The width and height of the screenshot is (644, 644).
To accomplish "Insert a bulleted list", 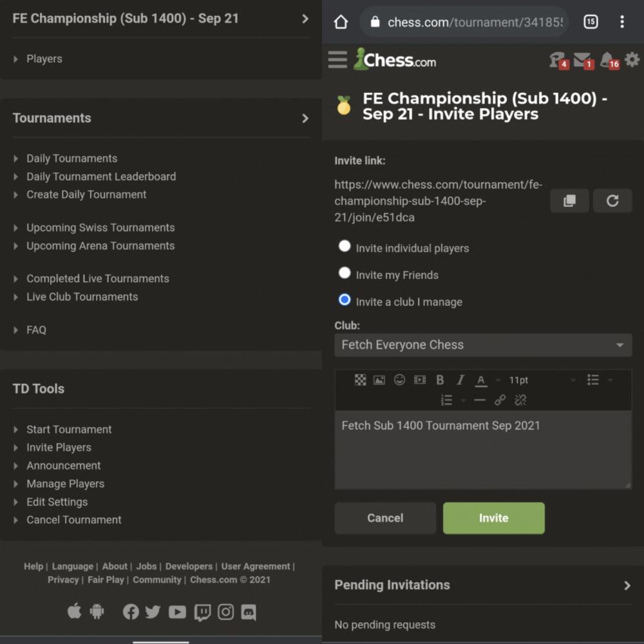I will tap(592, 380).
